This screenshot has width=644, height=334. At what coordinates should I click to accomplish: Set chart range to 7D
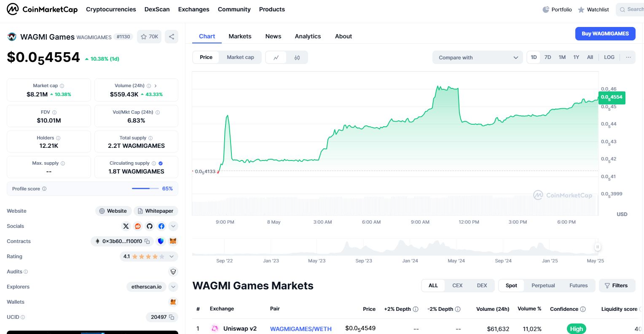tap(547, 57)
